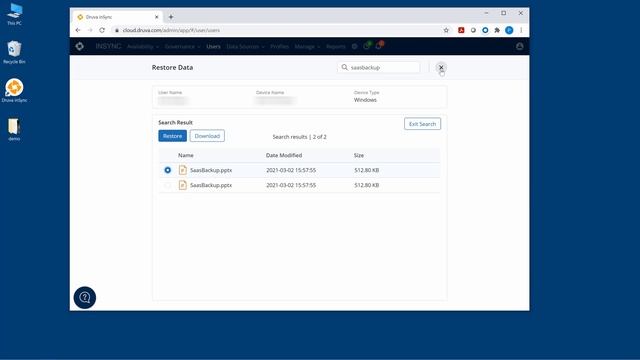Close the Restore Data panel with X
The width and height of the screenshot is (640, 360).
(441, 67)
